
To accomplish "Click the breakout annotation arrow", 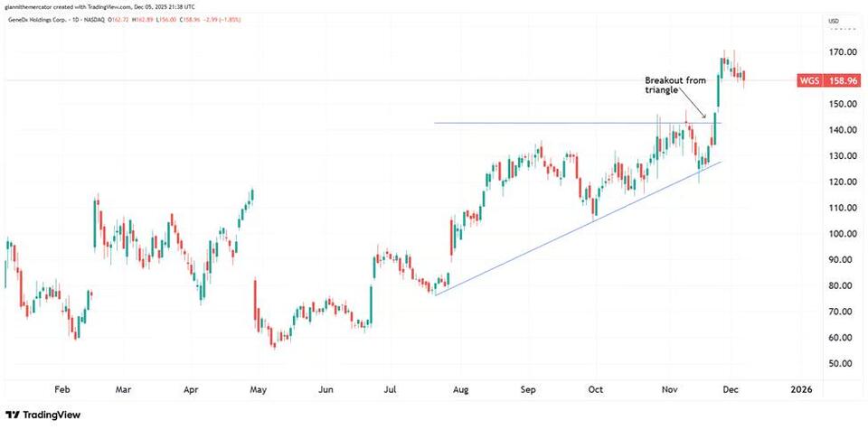I will (x=700, y=109).
